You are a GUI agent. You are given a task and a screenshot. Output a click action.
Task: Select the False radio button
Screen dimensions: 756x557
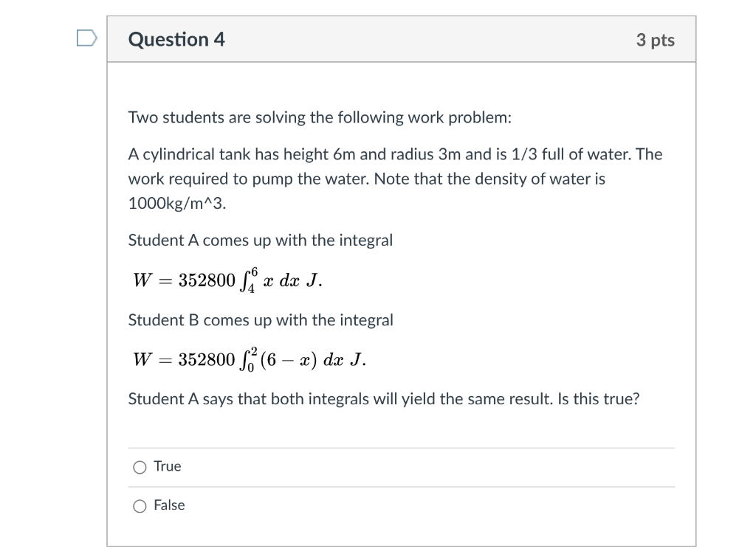(x=140, y=506)
